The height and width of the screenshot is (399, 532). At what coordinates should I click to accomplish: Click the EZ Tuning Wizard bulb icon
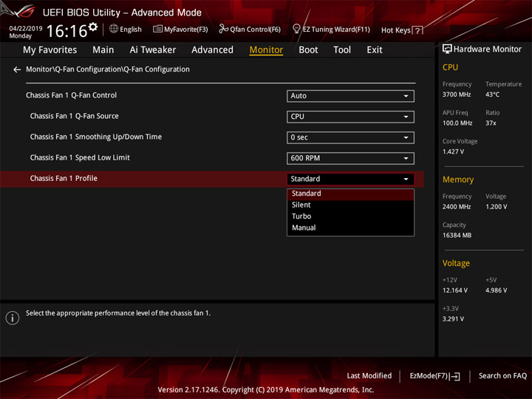point(296,29)
